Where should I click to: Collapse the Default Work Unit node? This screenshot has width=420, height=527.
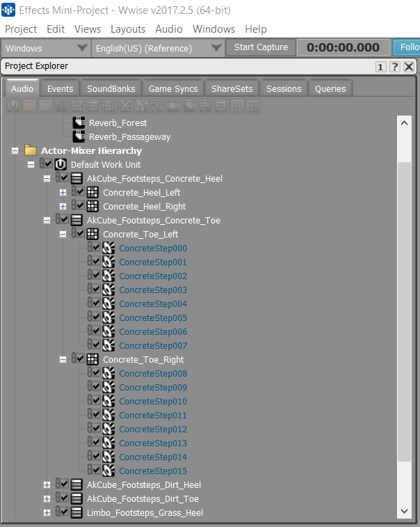point(31,165)
